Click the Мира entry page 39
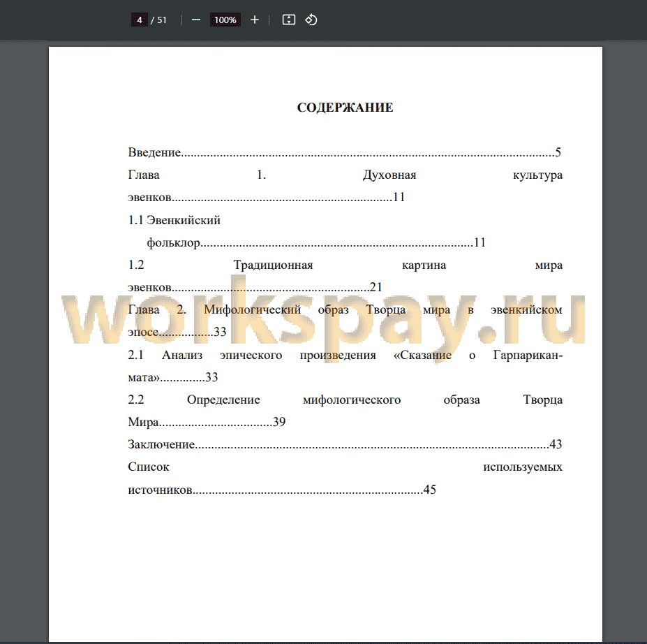 pos(207,422)
